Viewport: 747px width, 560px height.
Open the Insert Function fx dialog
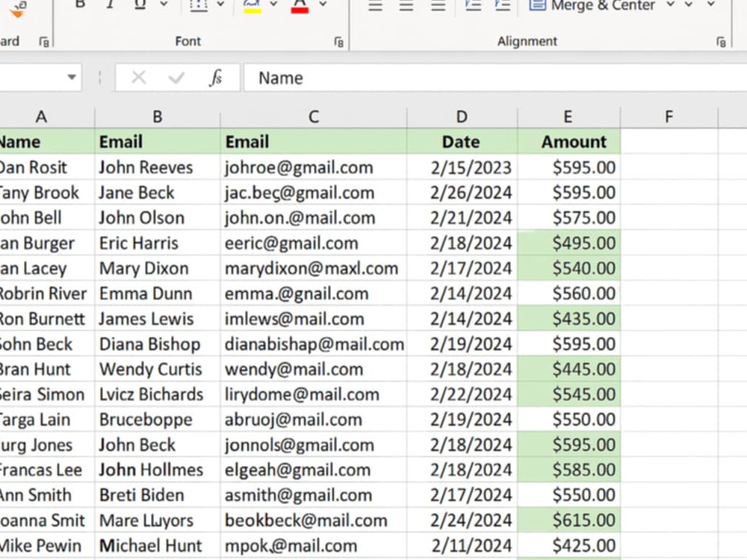215,77
